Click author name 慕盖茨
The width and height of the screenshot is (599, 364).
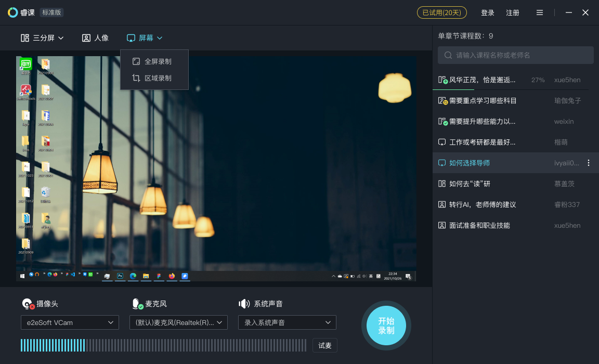click(x=564, y=184)
